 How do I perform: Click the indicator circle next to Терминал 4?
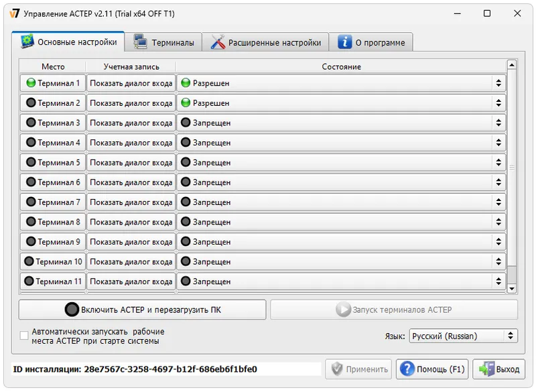pyautogui.click(x=31, y=142)
